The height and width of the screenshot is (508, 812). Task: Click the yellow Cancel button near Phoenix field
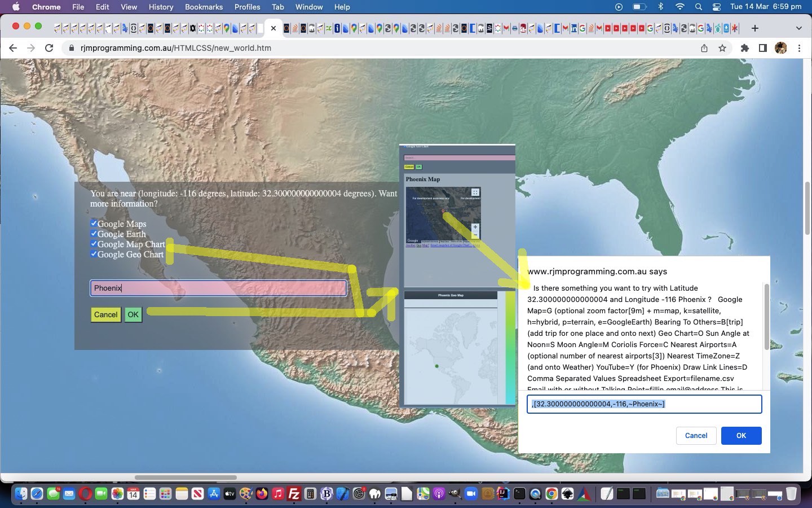(x=105, y=314)
